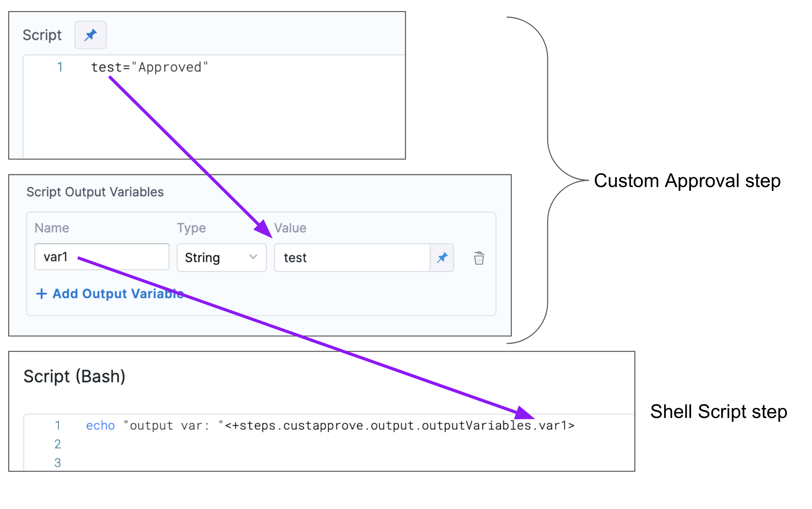This screenshot has width=812, height=509.
Task: Click the pin icon next to the Value field
Action: 442,258
